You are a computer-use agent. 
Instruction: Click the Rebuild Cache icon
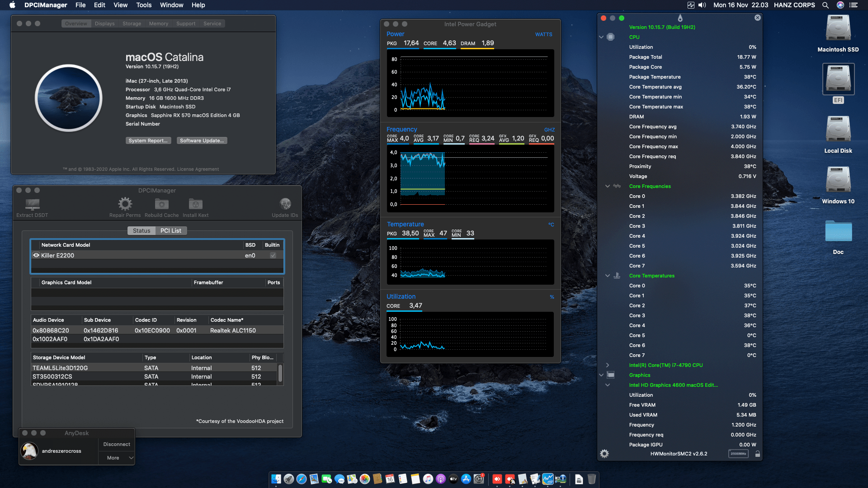click(161, 204)
